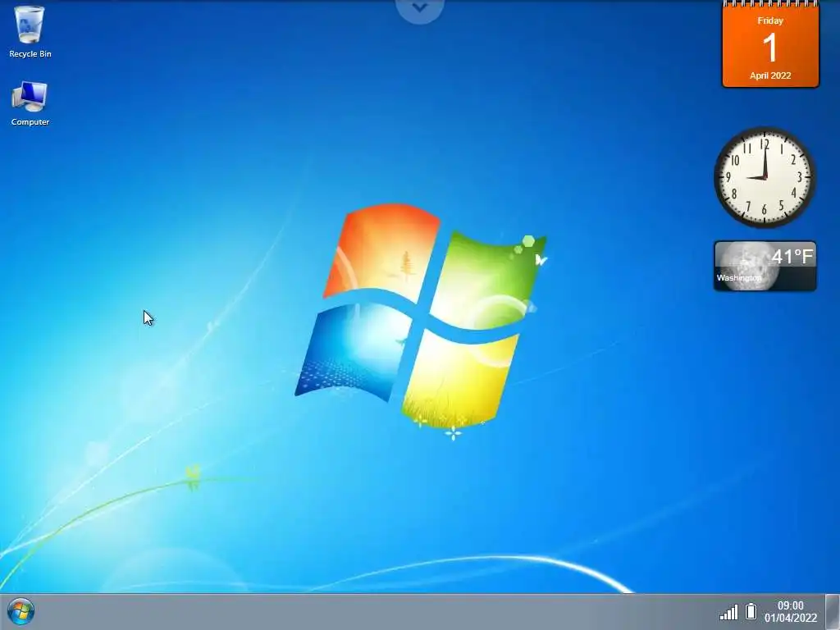Open the Windows Start orb
The image size is (840, 630).
pos(21,612)
